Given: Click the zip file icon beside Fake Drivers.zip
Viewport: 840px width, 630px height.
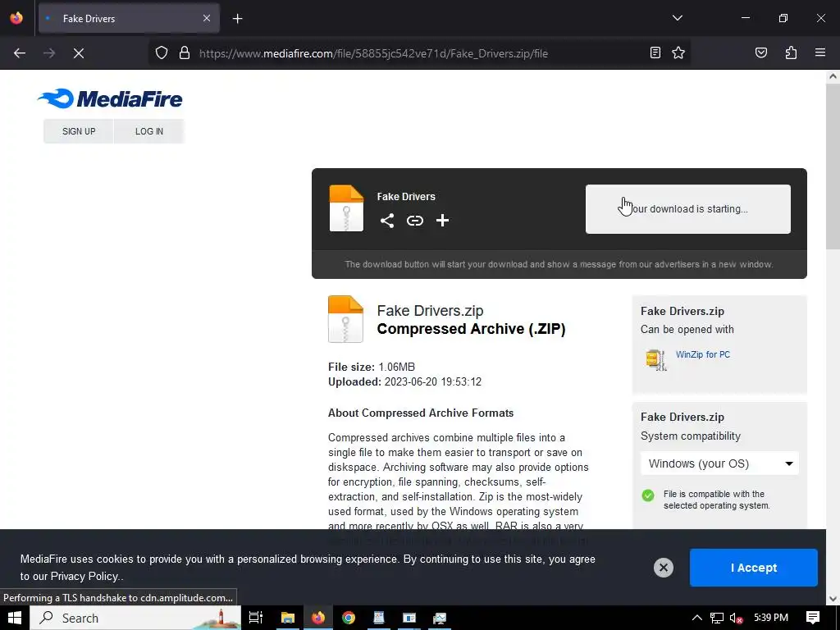Looking at the screenshot, I should click(x=345, y=319).
